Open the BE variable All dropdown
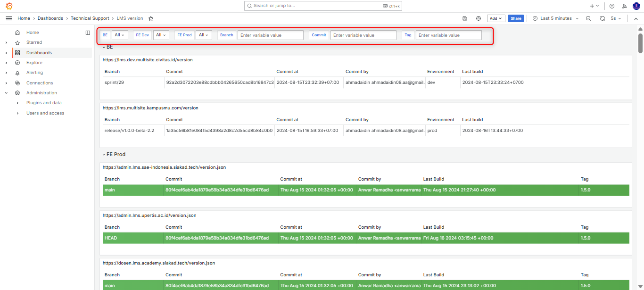 (120, 35)
